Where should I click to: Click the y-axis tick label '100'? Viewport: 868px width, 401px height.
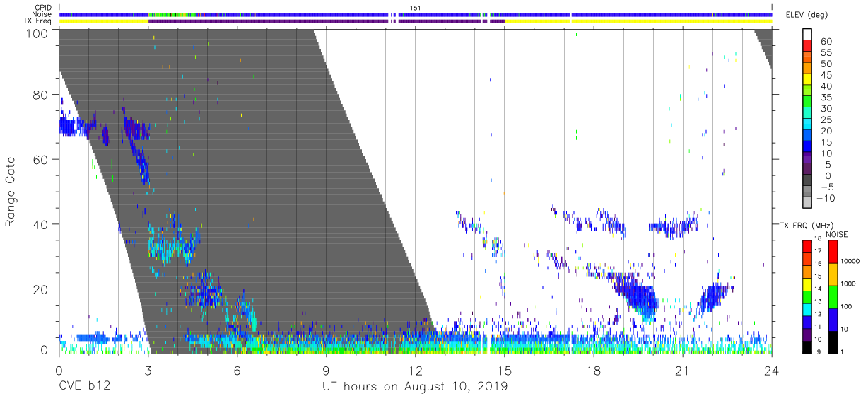[x=37, y=33]
